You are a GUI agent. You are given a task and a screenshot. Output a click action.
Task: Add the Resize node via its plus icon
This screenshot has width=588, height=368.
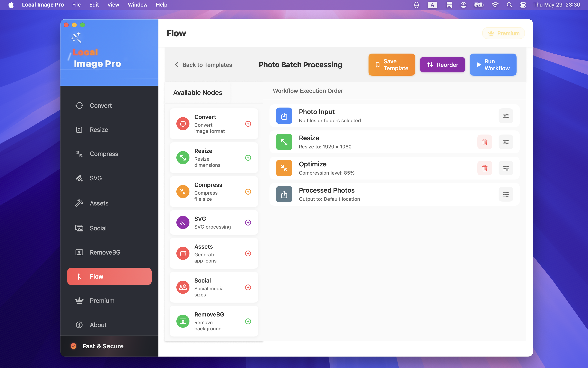[248, 158]
